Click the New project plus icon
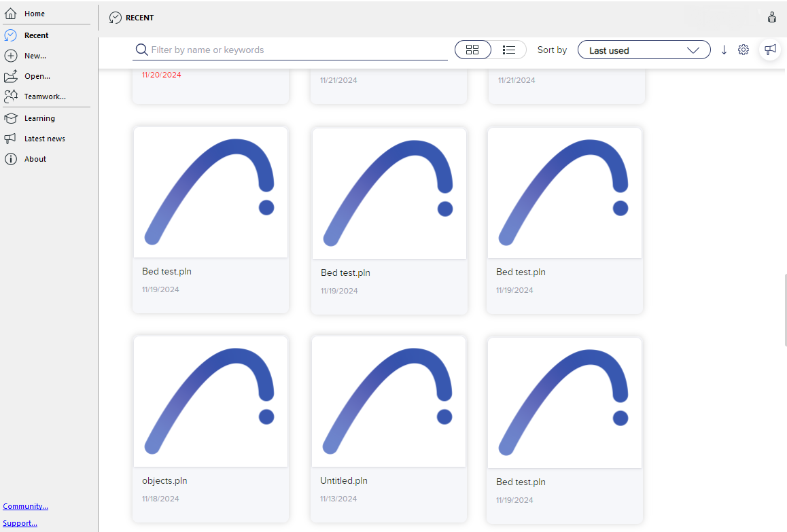The width and height of the screenshot is (787, 532). 10,56
